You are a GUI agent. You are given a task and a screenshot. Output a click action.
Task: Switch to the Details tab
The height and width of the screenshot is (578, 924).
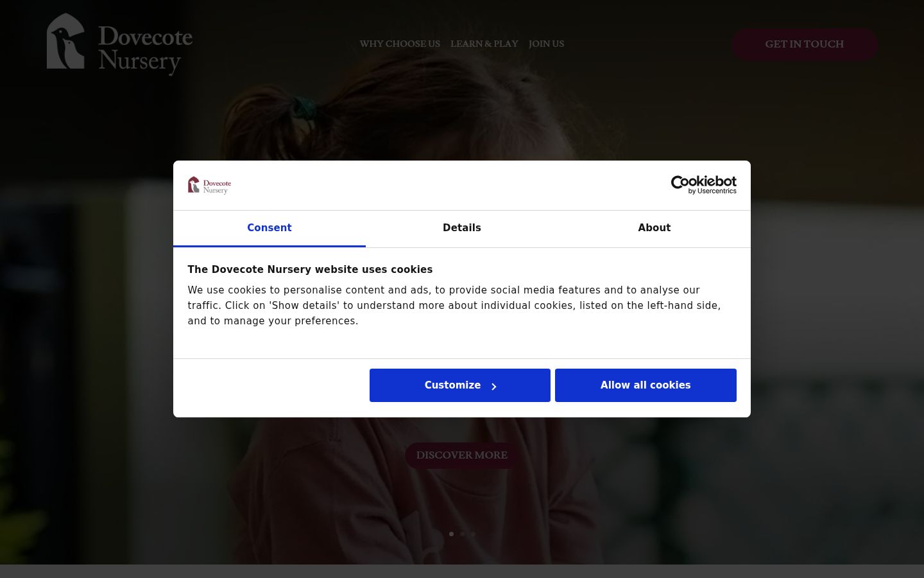[462, 228]
